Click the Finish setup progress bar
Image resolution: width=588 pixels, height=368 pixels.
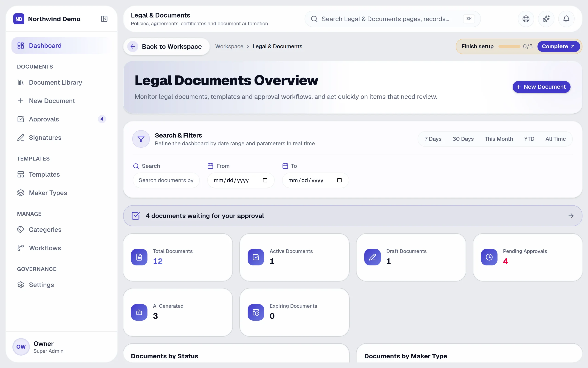click(509, 46)
